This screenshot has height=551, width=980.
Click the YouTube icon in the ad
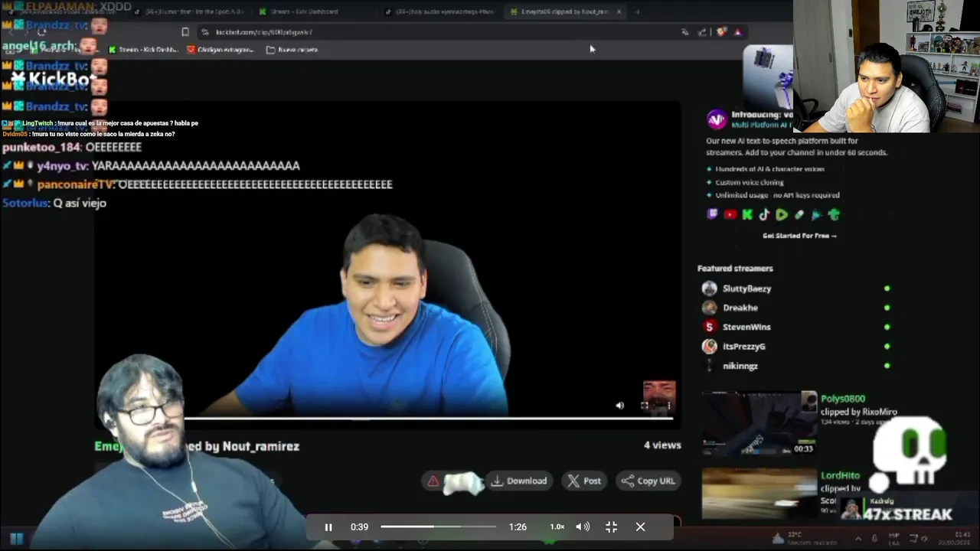[x=730, y=215]
